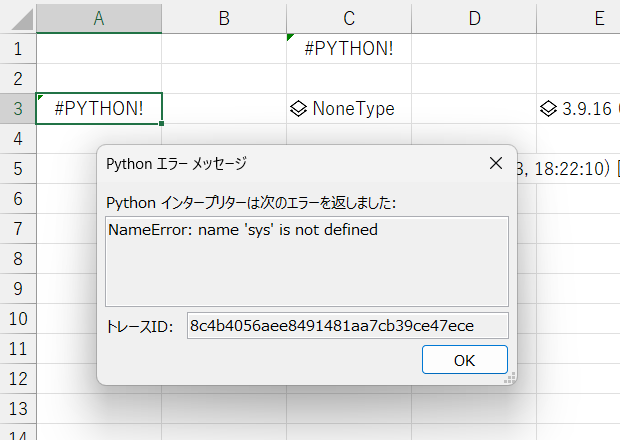Click the NameError message text box

307,261
